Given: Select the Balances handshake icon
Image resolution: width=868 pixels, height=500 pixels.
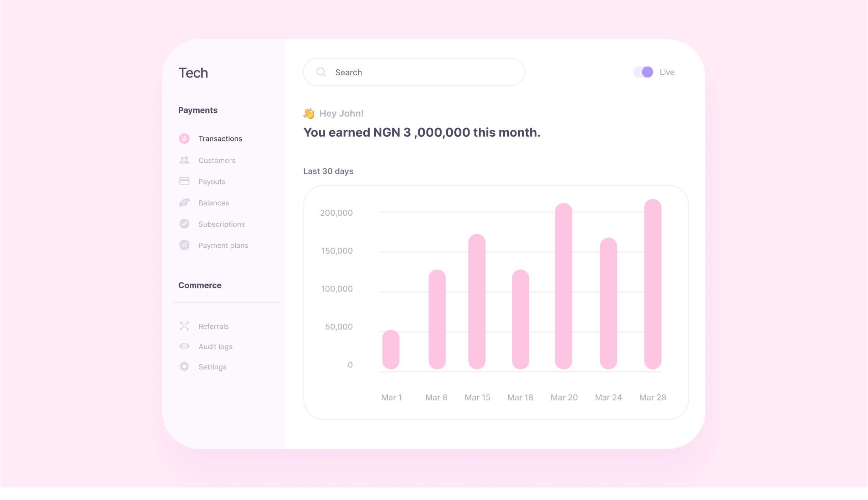Looking at the screenshot, I should tap(184, 203).
